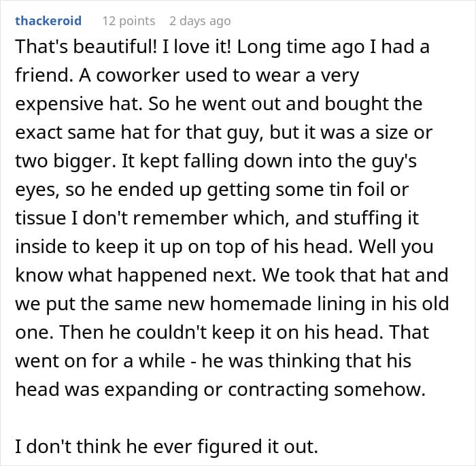Click the phrase 'know what happened next'
The image size is (476, 466).
click(x=133, y=276)
